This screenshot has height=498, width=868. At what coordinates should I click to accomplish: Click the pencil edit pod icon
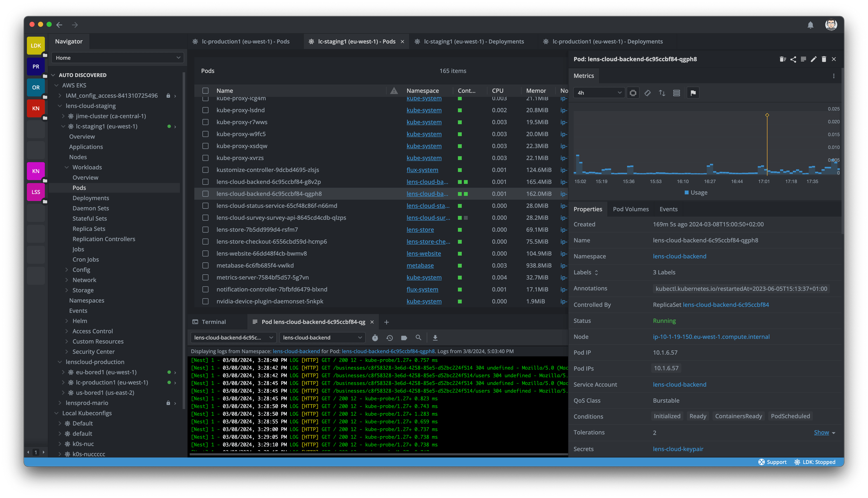[x=814, y=59]
